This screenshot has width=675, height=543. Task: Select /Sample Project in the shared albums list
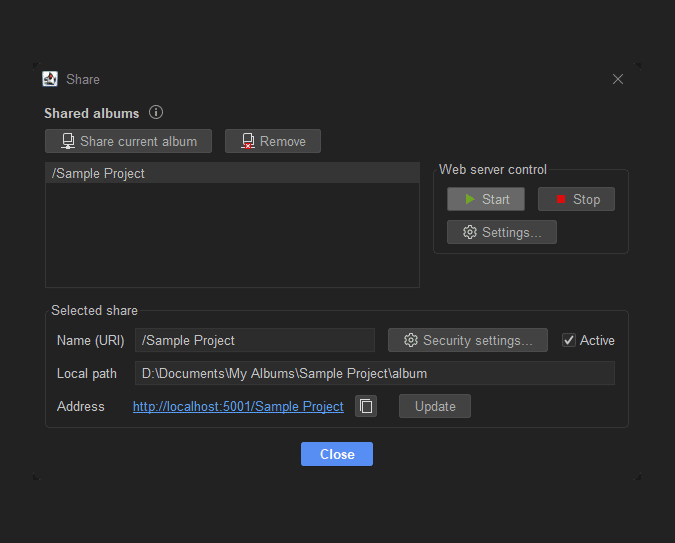(232, 173)
